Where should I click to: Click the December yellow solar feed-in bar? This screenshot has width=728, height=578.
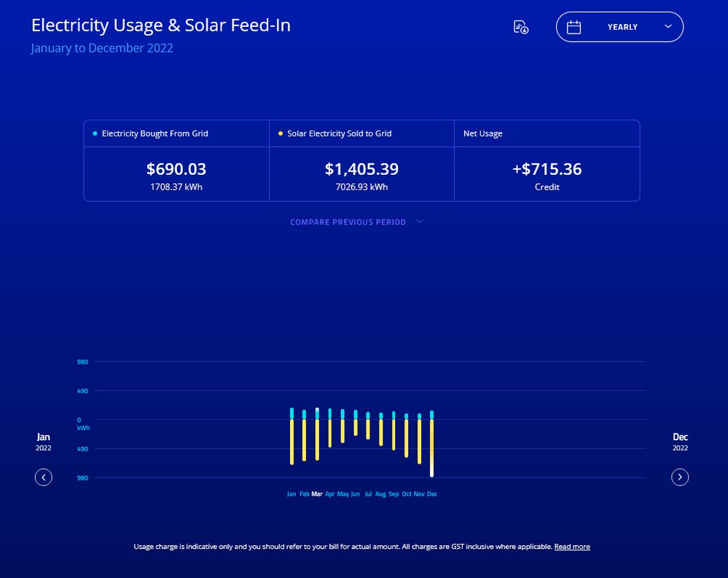[432, 448]
